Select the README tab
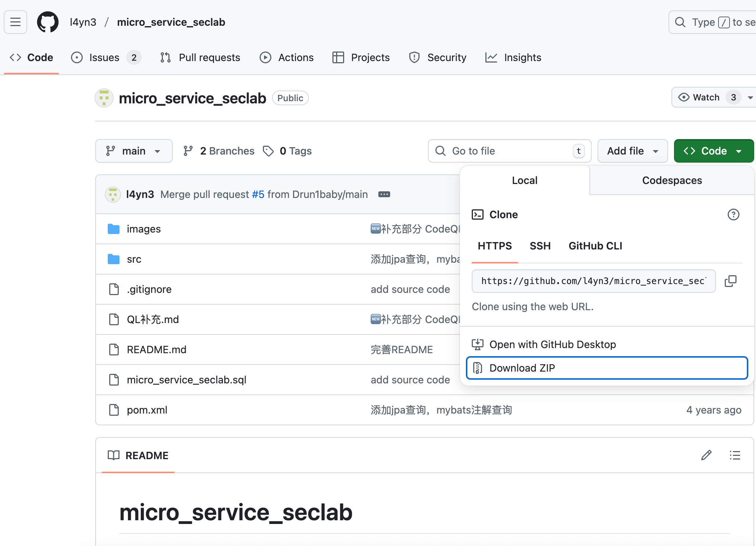The height and width of the screenshot is (546, 756). tap(138, 455)
